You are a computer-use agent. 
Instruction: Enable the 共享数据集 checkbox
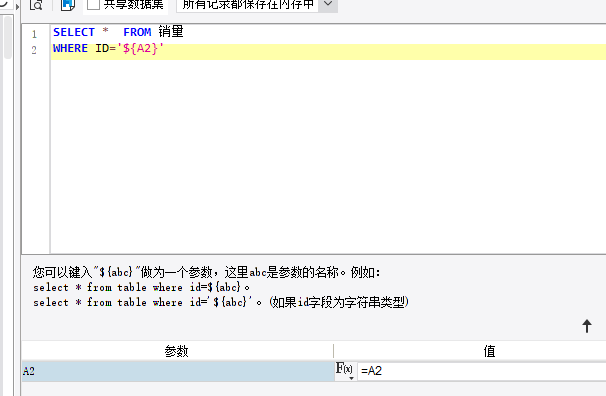tap(94, 4)
